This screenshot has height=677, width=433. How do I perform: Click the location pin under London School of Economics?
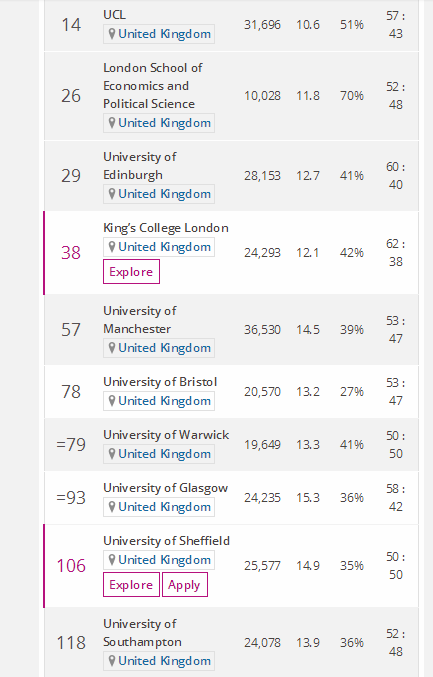tap(112, 123)
